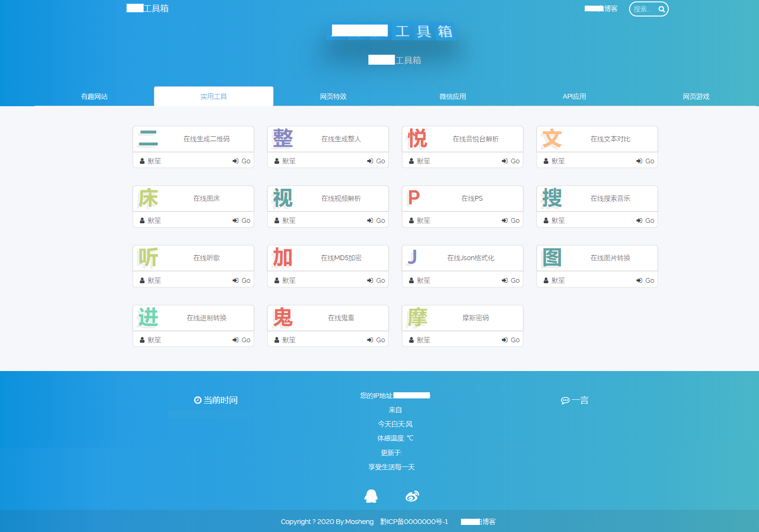The image size is (759, 532).
Task: Click the J icon for 在线Json格式化
Action: pos(412,258)
